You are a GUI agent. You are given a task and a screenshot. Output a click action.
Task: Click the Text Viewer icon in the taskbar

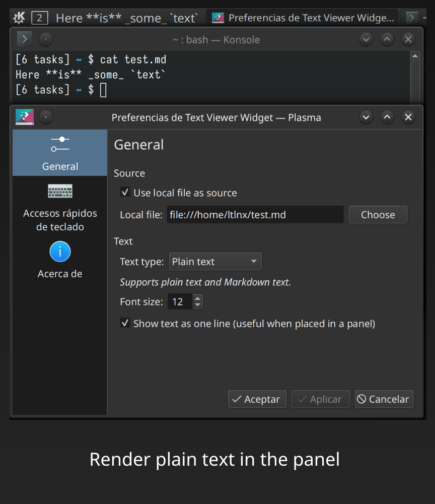(x=217, y=17)
